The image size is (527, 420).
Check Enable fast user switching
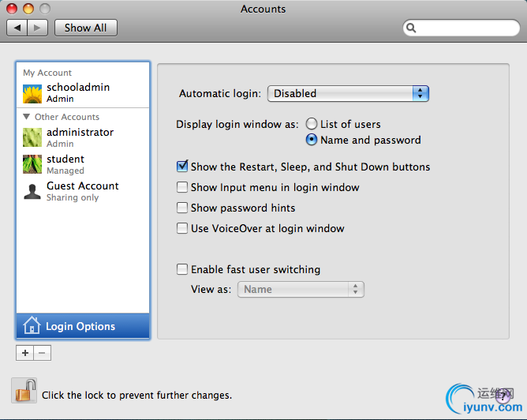[x=182, y=269]
